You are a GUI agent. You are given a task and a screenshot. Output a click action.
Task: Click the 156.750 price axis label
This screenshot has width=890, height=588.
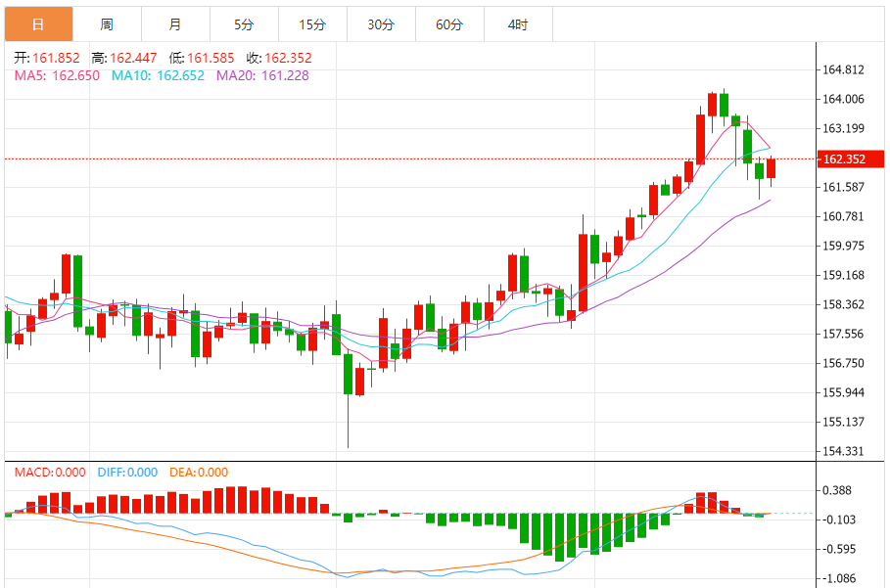843,363
